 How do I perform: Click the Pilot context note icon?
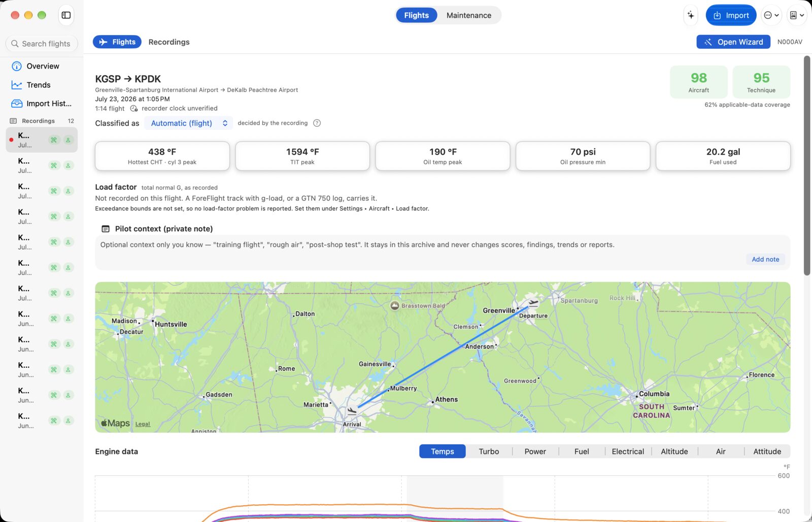(106, 229)
